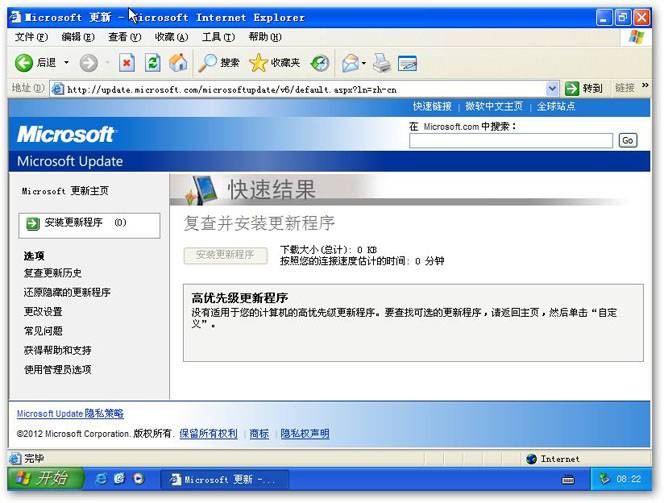This screenshot has width=664, height=503.
Task: Click the Windows flag throbber logo
Action: click(x=636, y=37)
